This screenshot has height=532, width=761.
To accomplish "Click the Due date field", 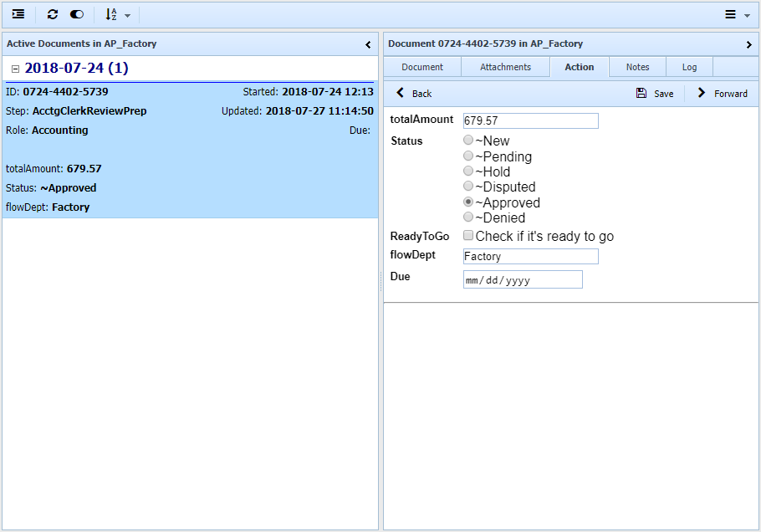I will point(522,279).
